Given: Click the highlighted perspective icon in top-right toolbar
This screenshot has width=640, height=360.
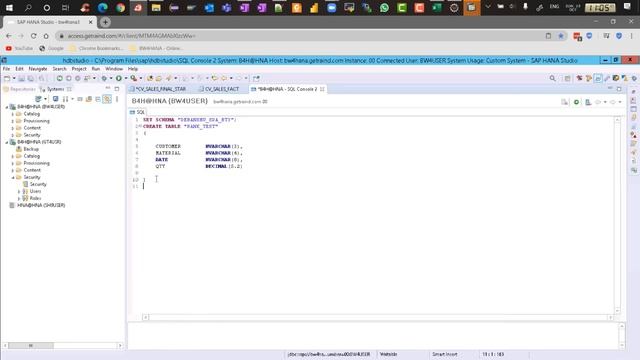Looking at the screenshot, I should coord(598,78).
